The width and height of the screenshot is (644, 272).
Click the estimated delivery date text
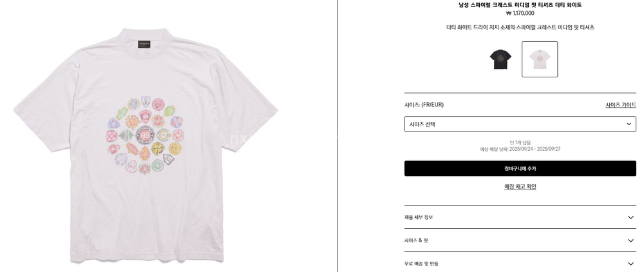pyautogui.click(x=520, y=149)
